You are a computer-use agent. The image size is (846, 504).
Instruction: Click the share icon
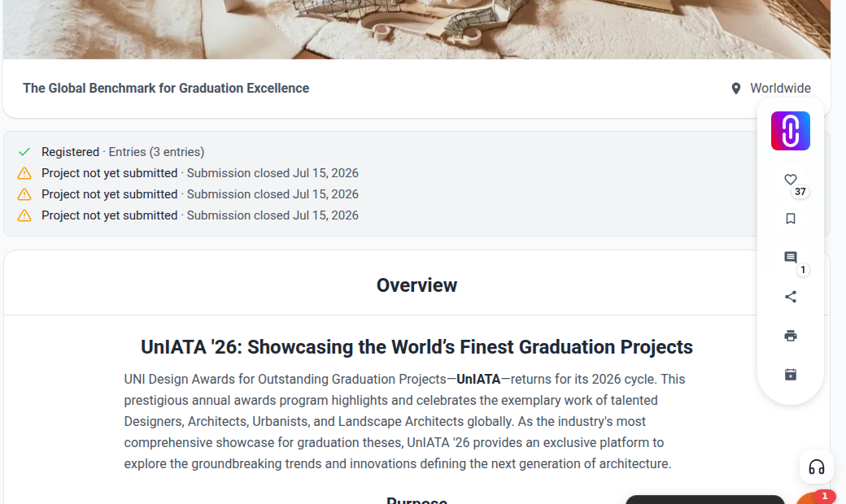tap(790, 297)
